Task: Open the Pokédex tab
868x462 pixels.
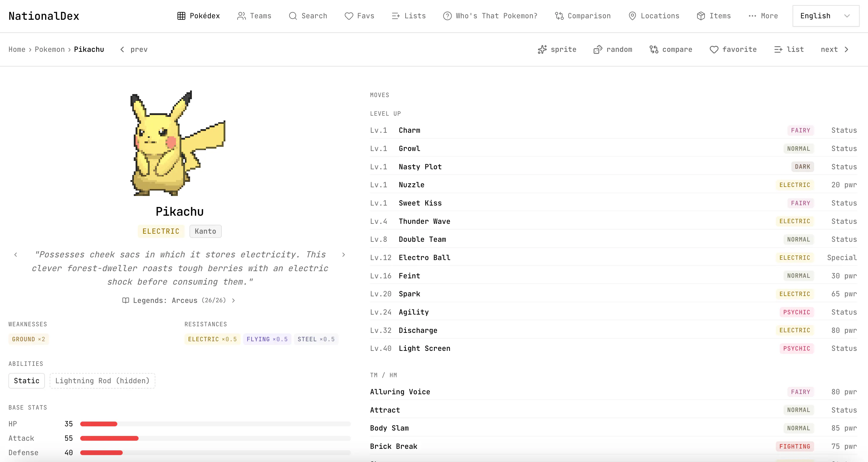Action: tap(198, 16)
